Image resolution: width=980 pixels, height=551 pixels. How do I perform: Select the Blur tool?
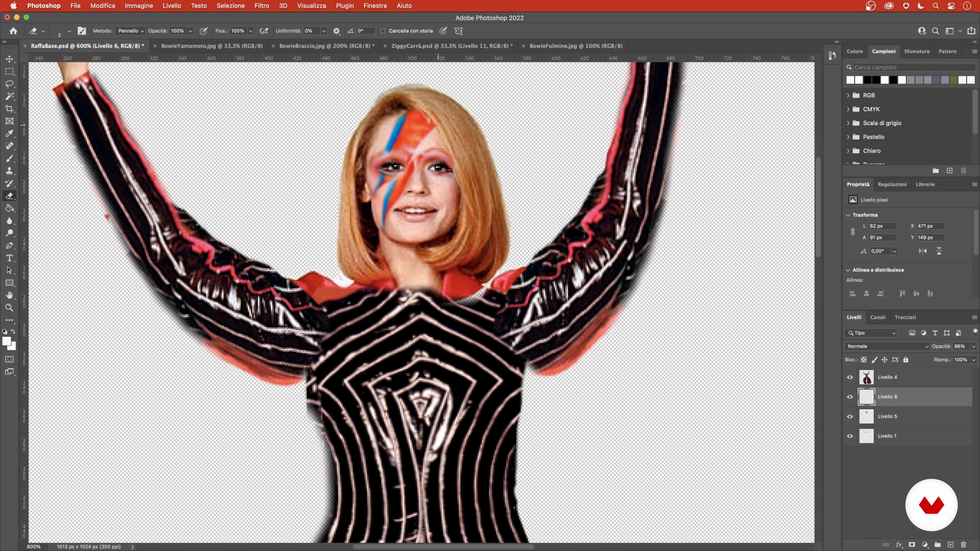tap(9, 221)
